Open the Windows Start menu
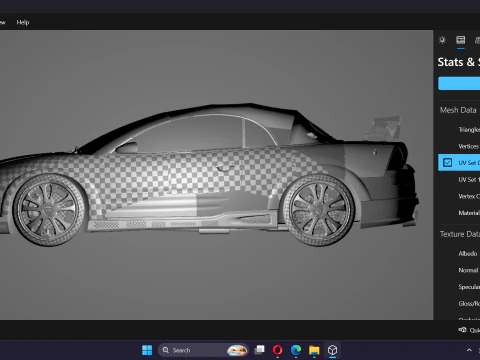This screenshot has height=360, width=480. pyautogui.click(x=147, y=350)
